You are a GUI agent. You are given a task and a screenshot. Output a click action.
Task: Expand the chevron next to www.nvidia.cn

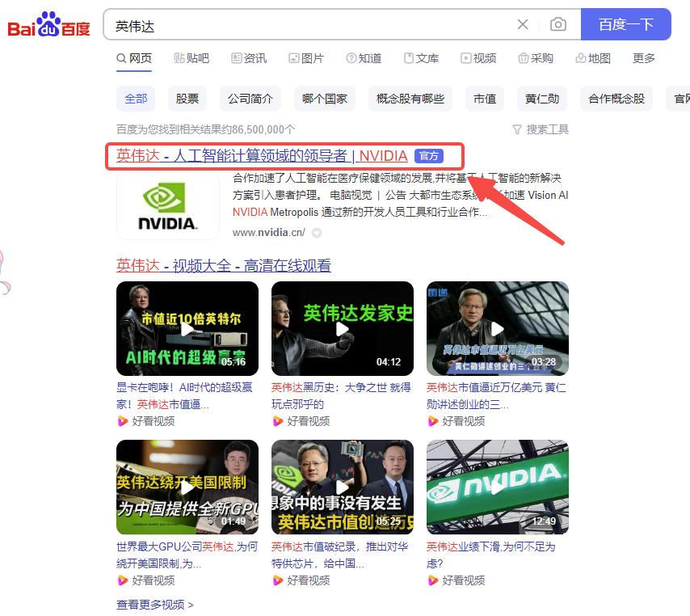[315, 233]
